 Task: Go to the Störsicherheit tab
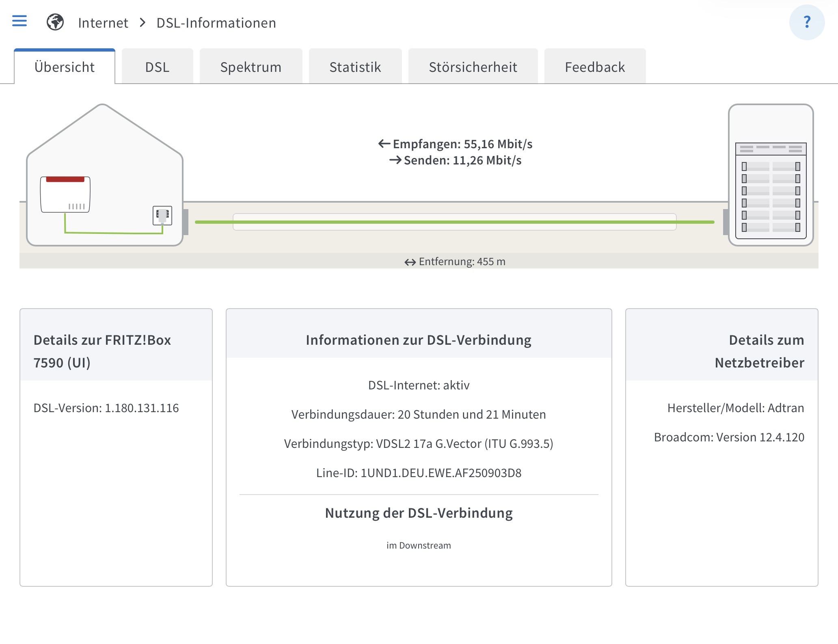point(473,67)
